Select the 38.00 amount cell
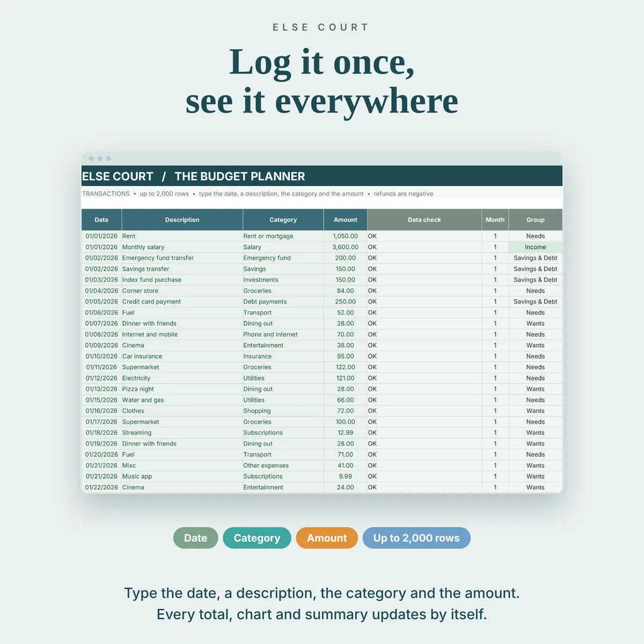 346,345
